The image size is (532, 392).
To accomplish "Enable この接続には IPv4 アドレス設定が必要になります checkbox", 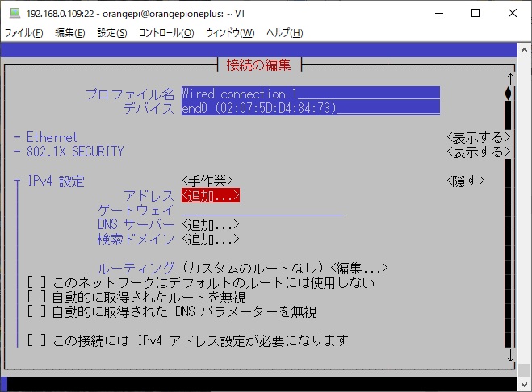I will tap(36, 340).
